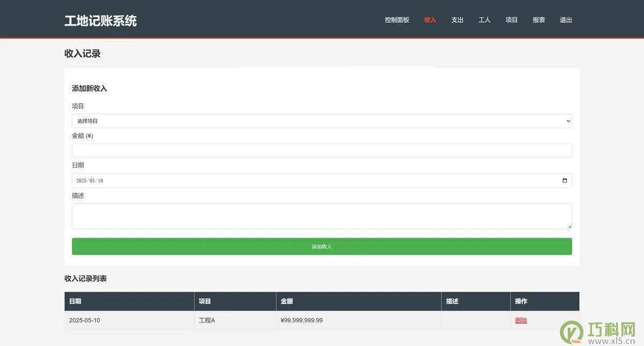Select the 工程A project cell

click(x=235, y=320)
